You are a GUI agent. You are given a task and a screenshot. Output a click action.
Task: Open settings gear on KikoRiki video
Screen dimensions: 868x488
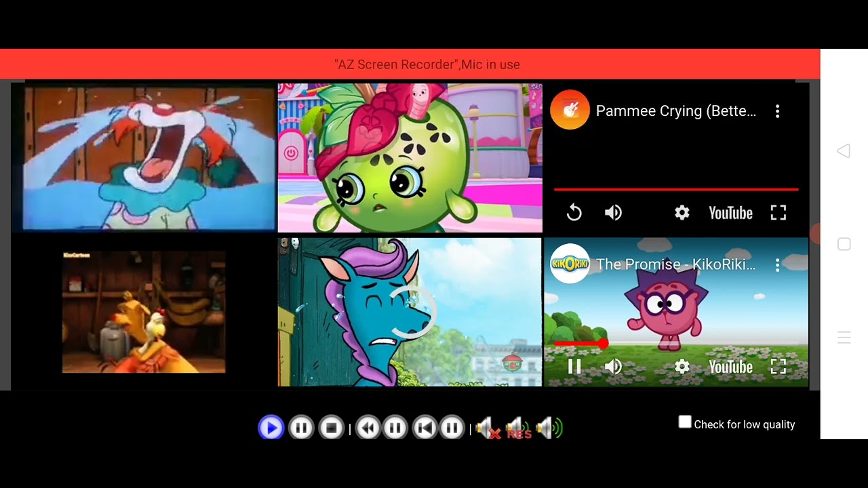682,367
